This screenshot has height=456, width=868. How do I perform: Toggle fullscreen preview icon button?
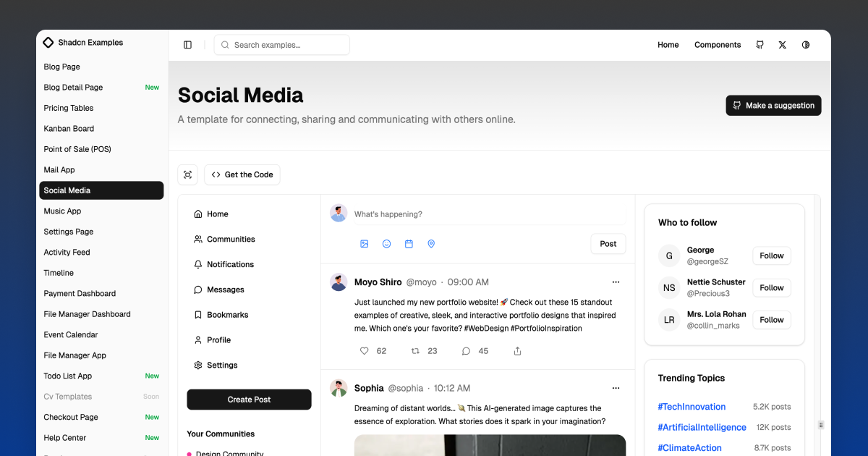click(x=187, y=174)
